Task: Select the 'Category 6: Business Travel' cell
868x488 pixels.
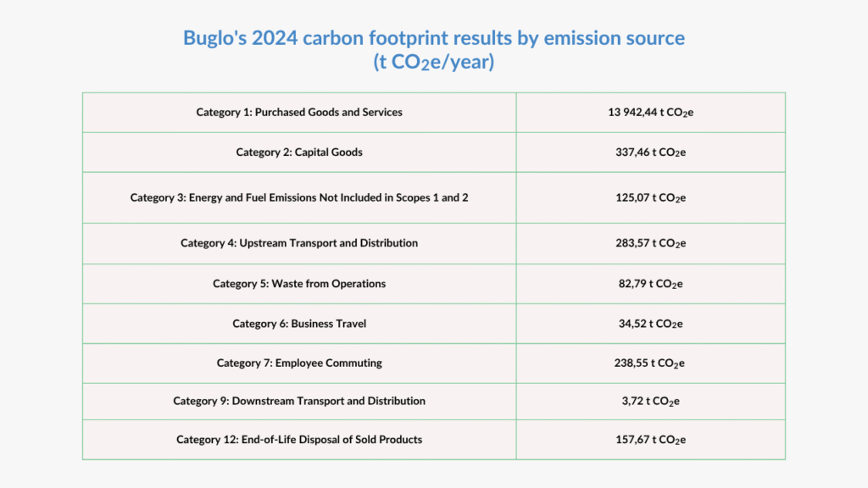Action: [x=299, y=324]
